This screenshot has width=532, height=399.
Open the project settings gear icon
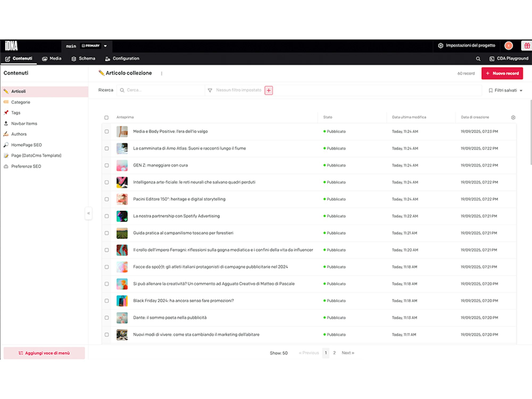(440, 45)
